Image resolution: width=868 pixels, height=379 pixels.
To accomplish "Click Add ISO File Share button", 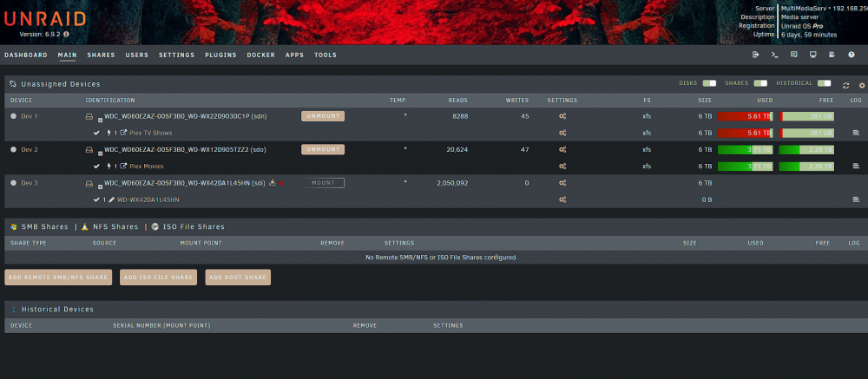I will click(x=158, y=278).
